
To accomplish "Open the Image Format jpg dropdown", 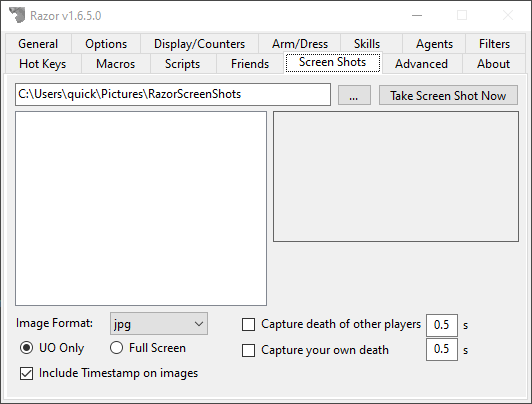I will 159,324.
